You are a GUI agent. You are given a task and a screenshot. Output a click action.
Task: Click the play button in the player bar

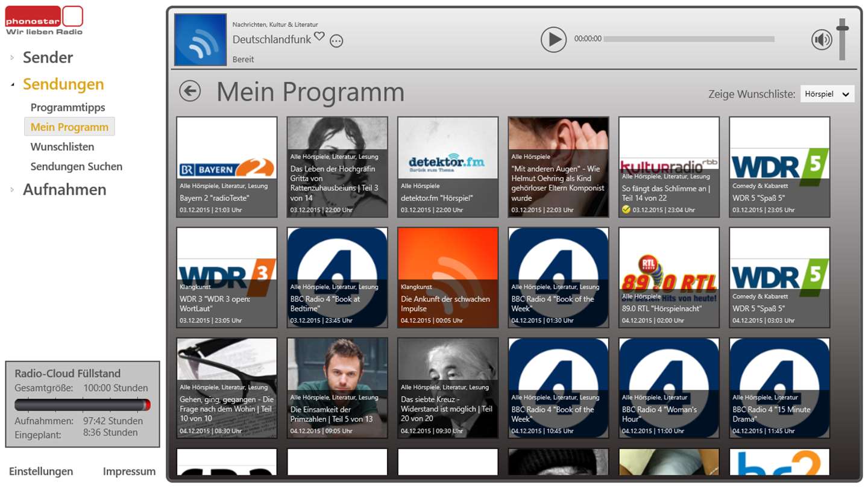pos(553,40)
